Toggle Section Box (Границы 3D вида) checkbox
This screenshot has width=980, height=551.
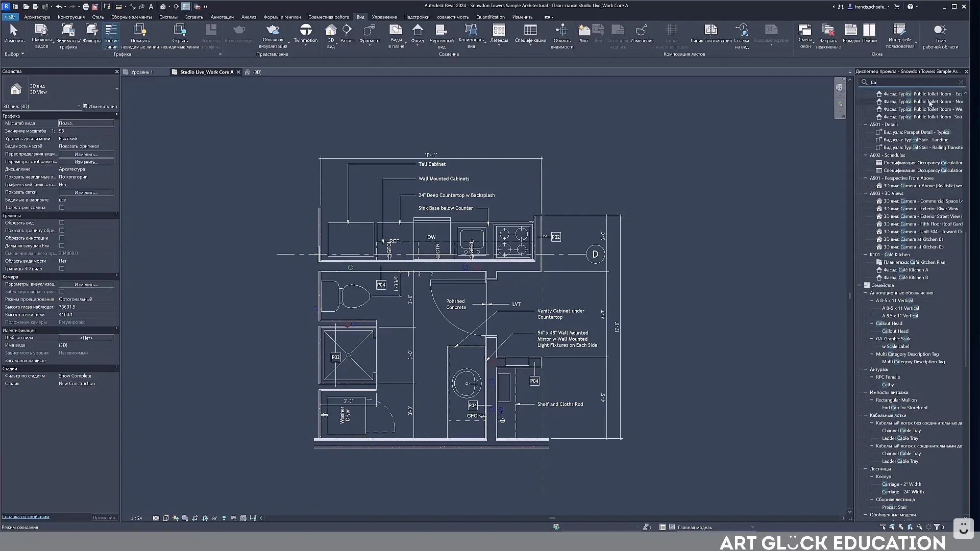tap(62, 269)
